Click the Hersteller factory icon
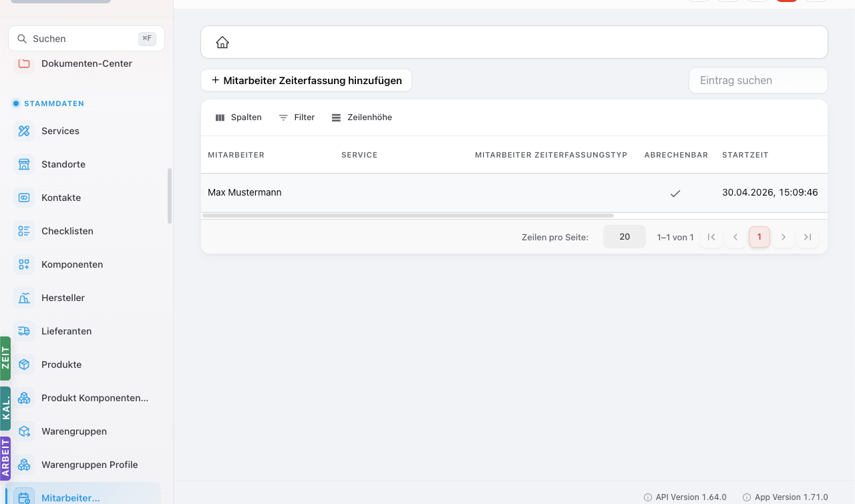The width and height of the screenshot is (855, 504). click(24, 298)
